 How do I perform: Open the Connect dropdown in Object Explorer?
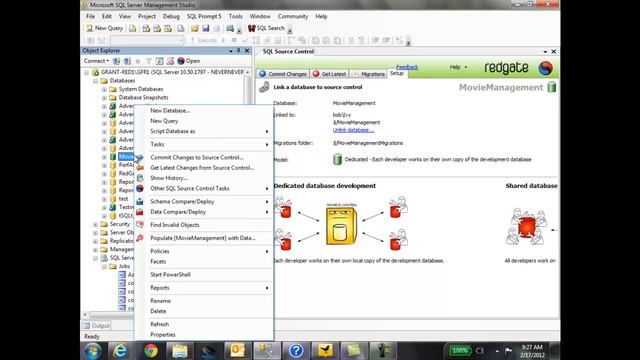(96, 61)
